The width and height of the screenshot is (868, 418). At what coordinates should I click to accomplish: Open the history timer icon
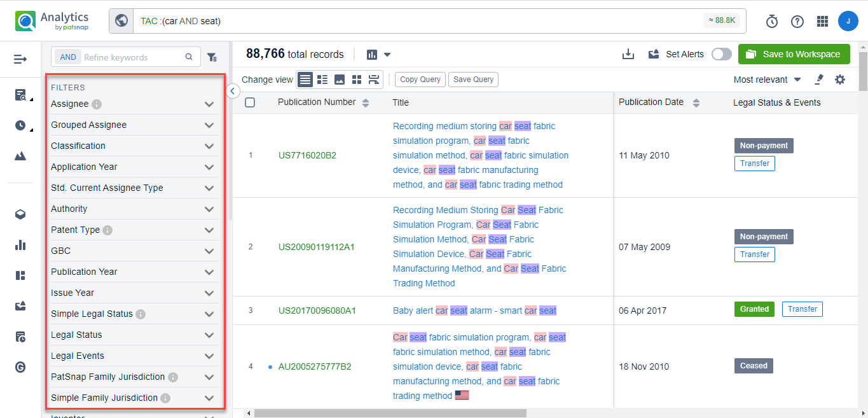click(771, 22)
